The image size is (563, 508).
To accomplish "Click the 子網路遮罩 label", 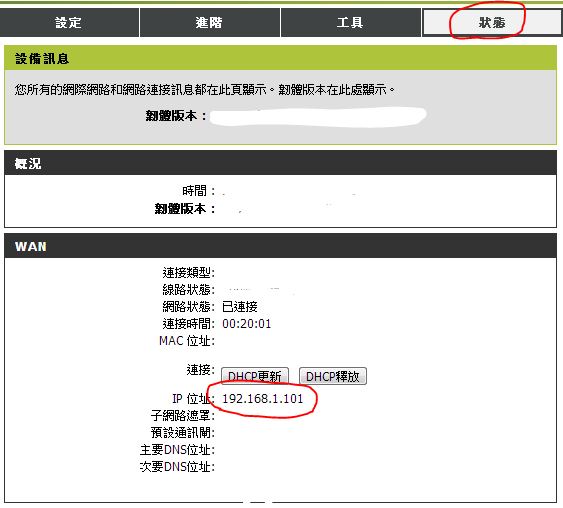I will 182,416.
